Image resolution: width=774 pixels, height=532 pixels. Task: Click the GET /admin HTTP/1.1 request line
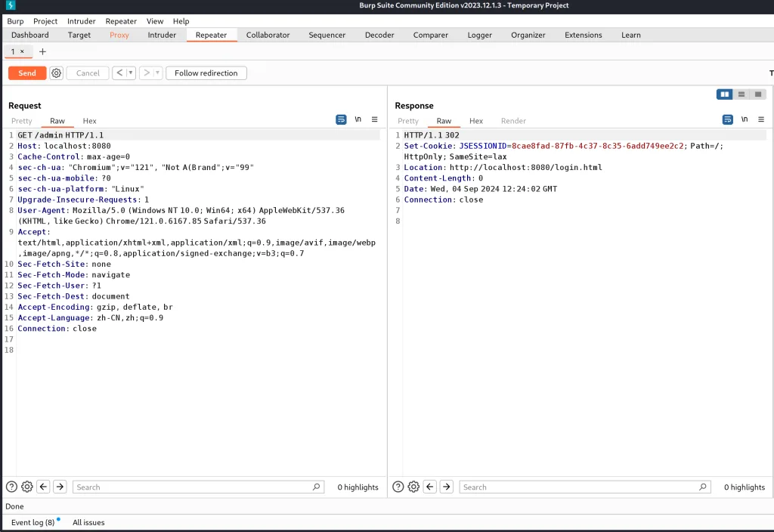[x=60, y=135]
